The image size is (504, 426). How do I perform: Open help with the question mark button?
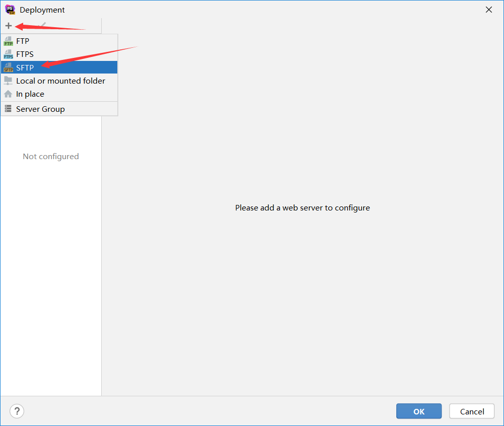17,411
